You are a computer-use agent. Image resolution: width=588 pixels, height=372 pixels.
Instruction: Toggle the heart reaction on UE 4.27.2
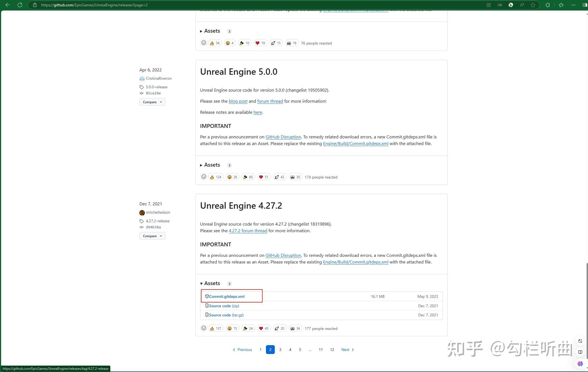(264, 328)
